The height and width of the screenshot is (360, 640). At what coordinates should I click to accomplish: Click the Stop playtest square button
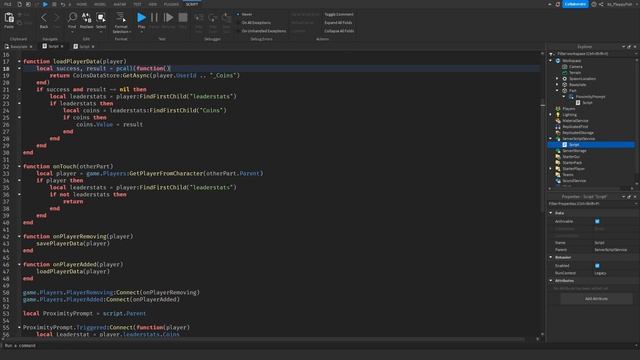(x=183, y=17)
